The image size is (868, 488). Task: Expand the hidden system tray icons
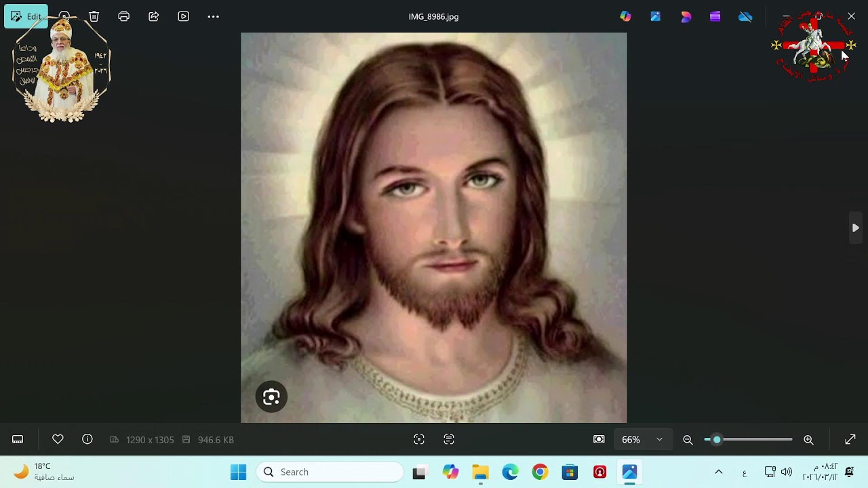click(719, 472)
